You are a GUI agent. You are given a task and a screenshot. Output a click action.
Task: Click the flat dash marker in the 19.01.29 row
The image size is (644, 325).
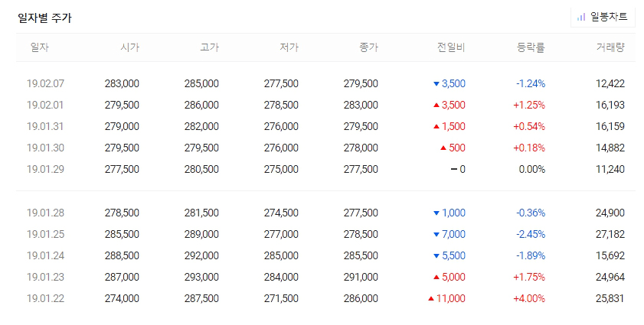pyautogui.click(x=454, y=169)
